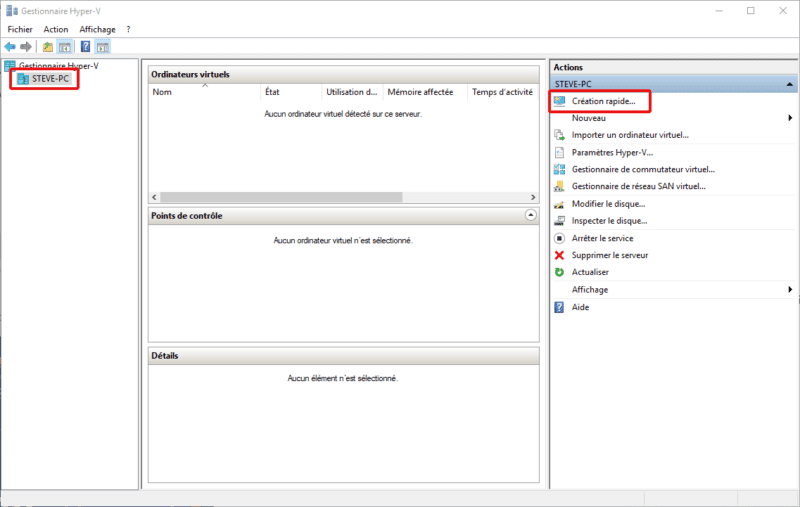Open the Fichier menu
The width and height of the screenshot is (800, 507).
20,30
